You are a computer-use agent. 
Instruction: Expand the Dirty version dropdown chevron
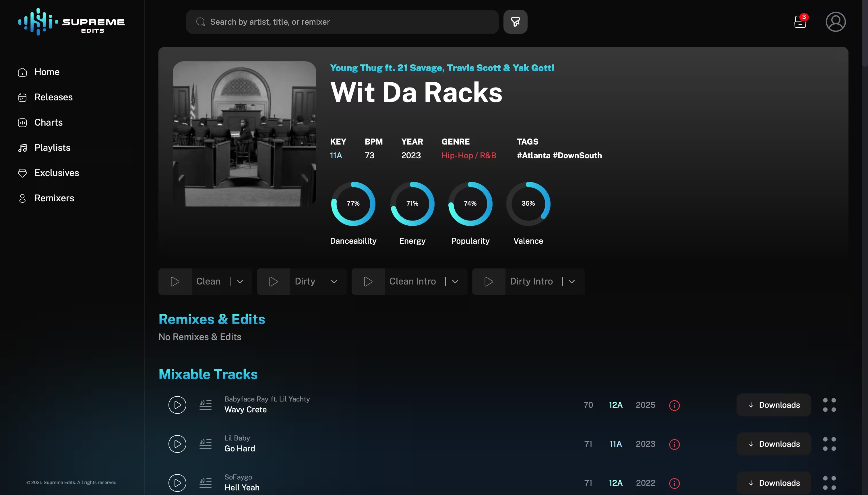coord(334,281)
